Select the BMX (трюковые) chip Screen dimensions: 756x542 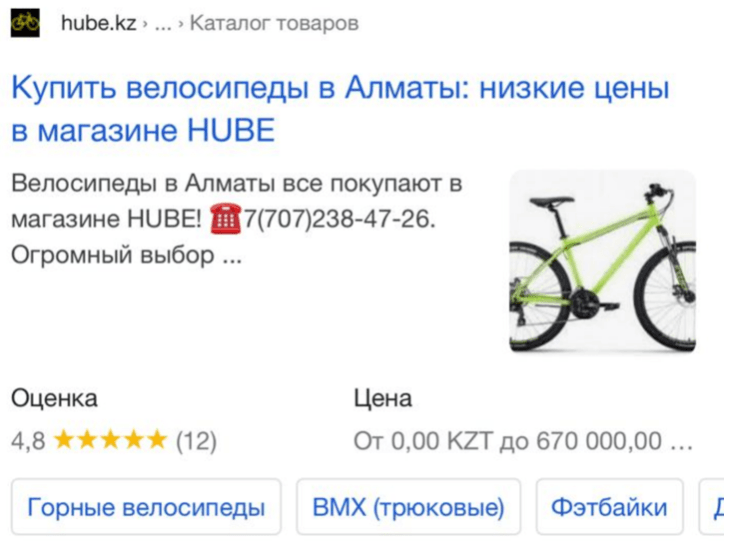pos(408,507)
